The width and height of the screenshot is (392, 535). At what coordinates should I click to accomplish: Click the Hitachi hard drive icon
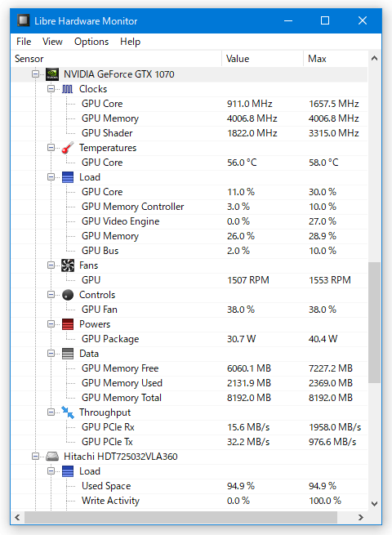(x=52, y=457)
